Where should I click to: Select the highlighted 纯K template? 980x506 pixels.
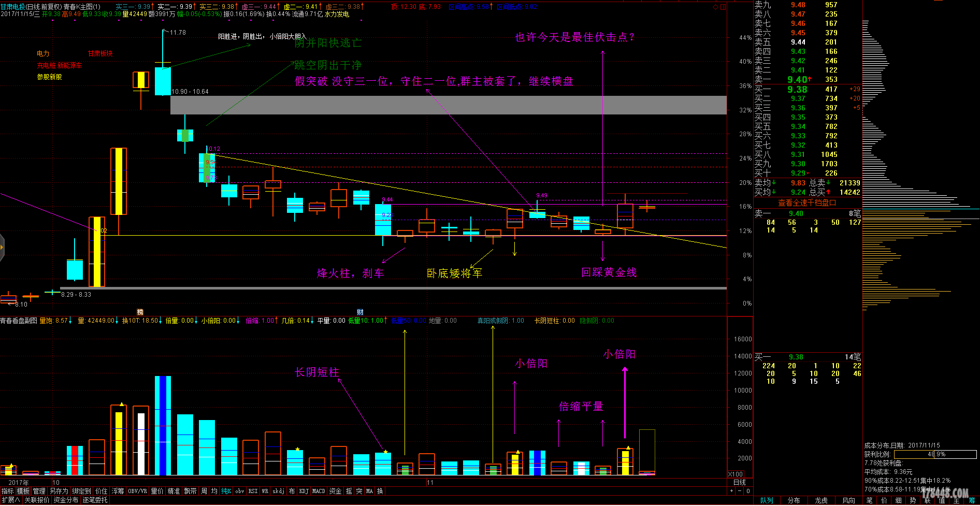[226, 491]
